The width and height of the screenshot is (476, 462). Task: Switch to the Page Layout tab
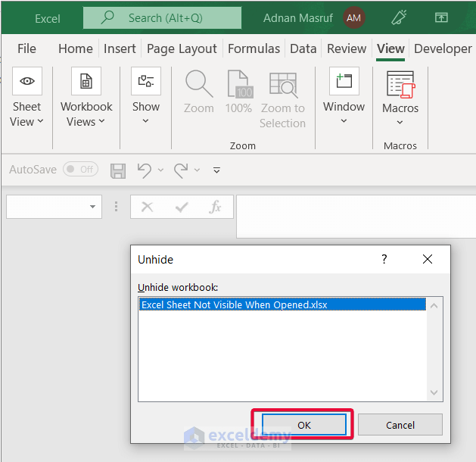click(182, 48)
